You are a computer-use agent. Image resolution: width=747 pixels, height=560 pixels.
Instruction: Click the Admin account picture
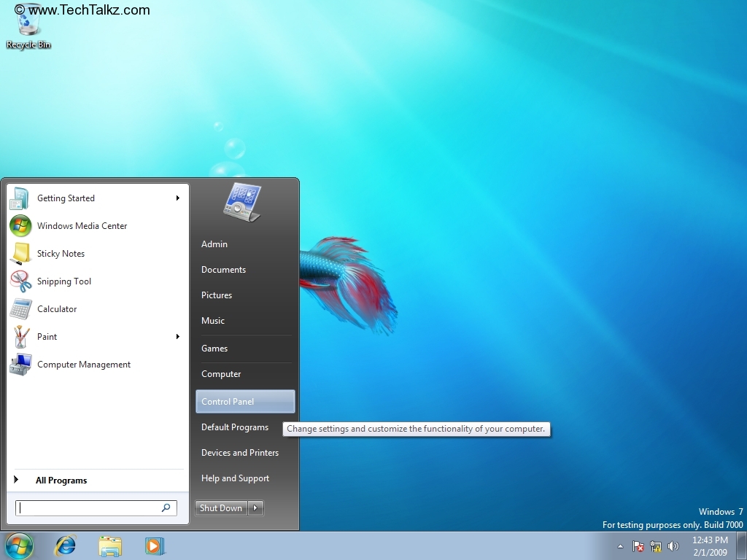coord(244,202)
